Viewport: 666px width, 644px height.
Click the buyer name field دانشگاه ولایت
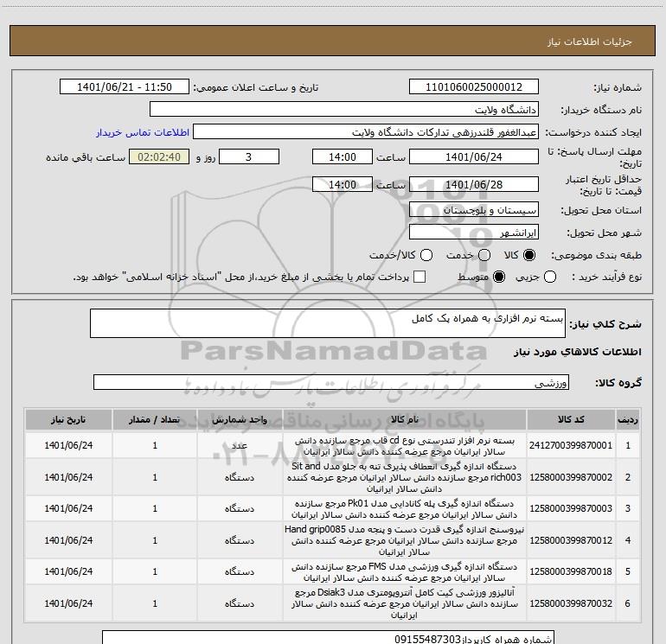click(x=344, y=110)
